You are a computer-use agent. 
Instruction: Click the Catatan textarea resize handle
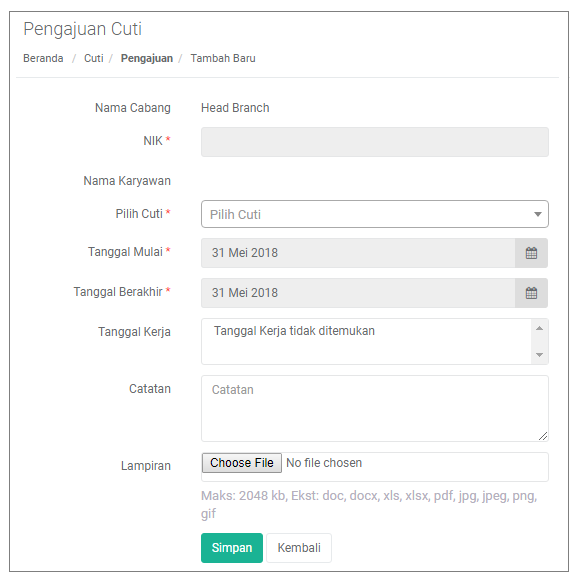point(543,436)
